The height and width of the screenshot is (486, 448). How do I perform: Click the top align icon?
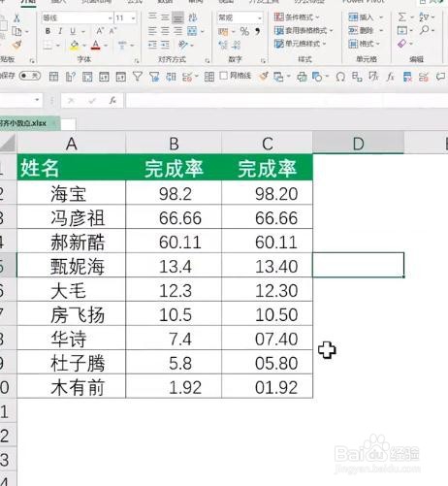click(152, 16)
